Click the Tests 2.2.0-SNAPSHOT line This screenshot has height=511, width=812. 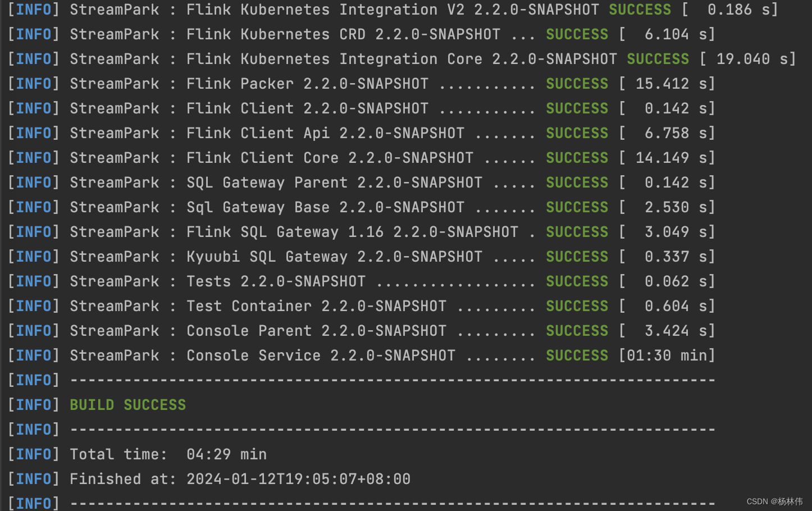point(362,281)
